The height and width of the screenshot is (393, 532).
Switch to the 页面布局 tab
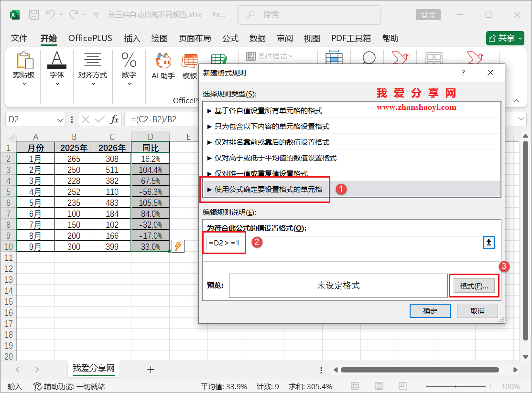click(x=195, y=38)
